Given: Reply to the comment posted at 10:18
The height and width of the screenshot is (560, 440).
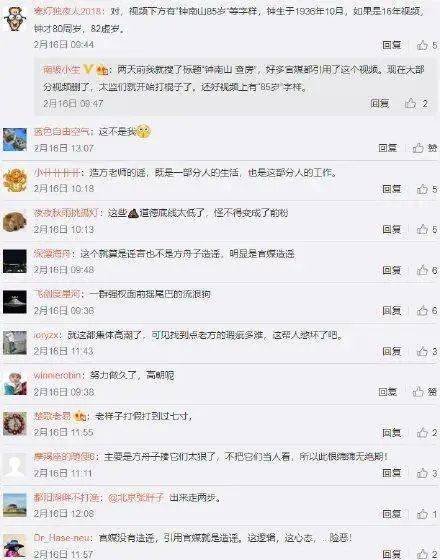Looking at the screenshot, I should tap(392, 189).
